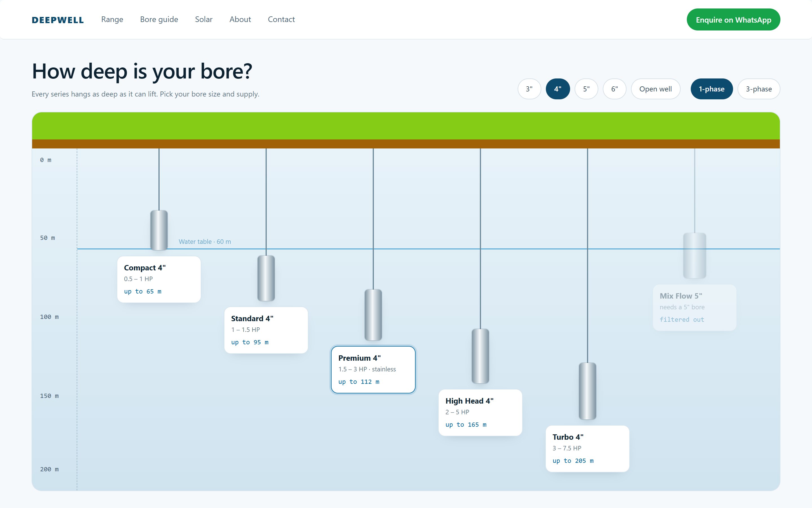Open the Premium 4" card
Screen dimensions: 812x508
373,370
